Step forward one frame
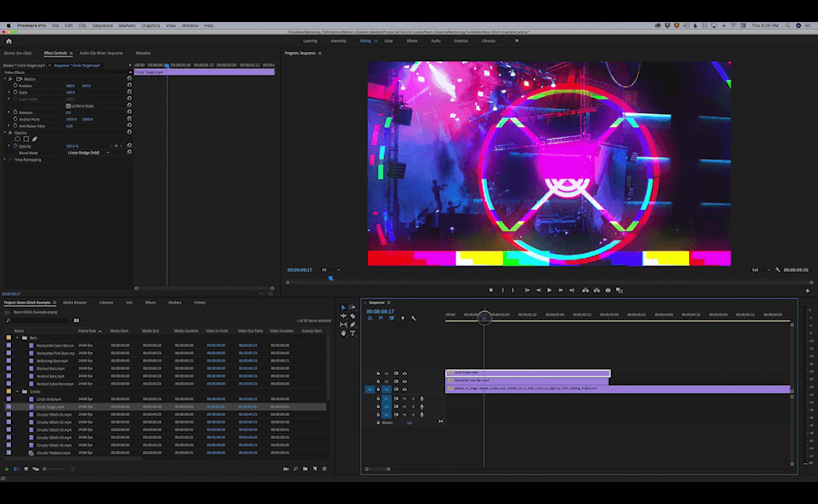818x504 pixels. (x=561, y=290)
